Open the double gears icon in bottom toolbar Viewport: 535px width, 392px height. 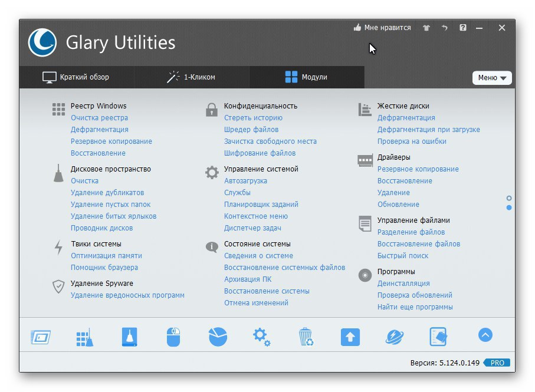click(262, 337)
